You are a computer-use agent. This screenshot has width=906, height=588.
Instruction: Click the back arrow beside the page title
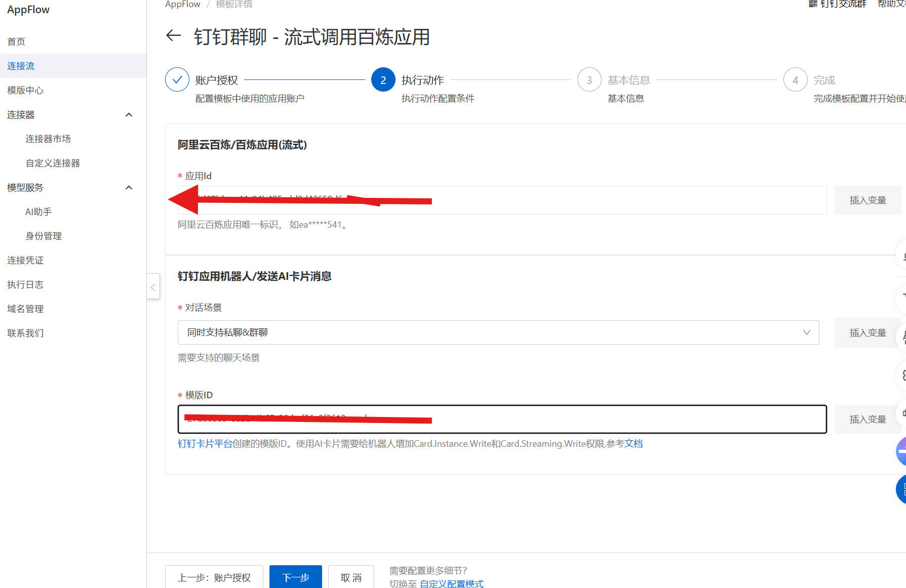click(x=174, y=35)
